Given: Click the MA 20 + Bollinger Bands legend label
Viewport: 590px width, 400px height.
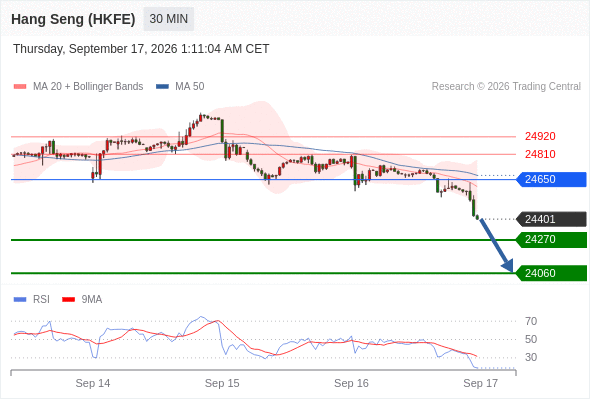Looking at the screenshot, I should (88, 87).
